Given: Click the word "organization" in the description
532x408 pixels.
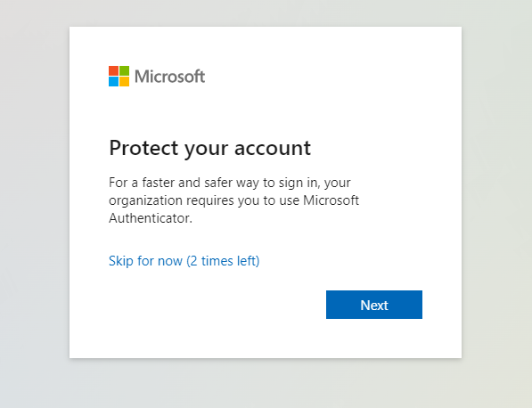Looking at the screenshot, I should pyautogui.click(x=145, y=200).
